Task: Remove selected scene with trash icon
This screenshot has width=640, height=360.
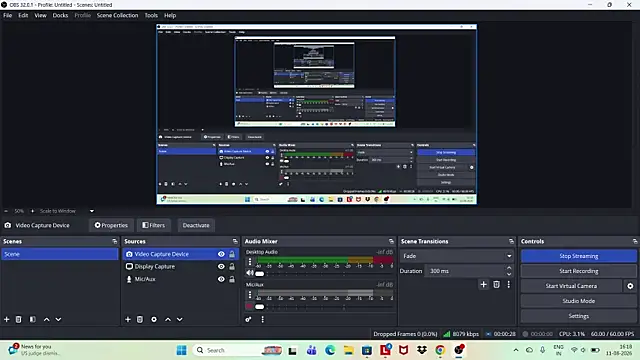Action: (18, 319)
